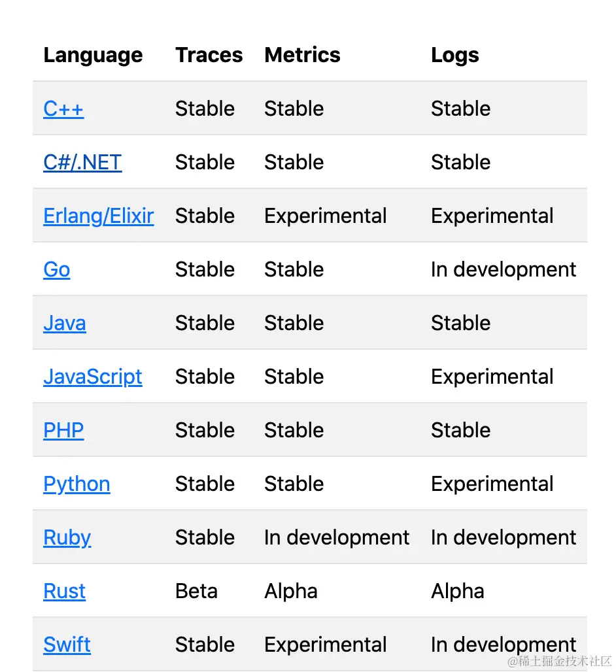The width and height of the screenshot is (616, 672).
Task: Click Go's In development Logs cell
Action: (x=503, y=269)
